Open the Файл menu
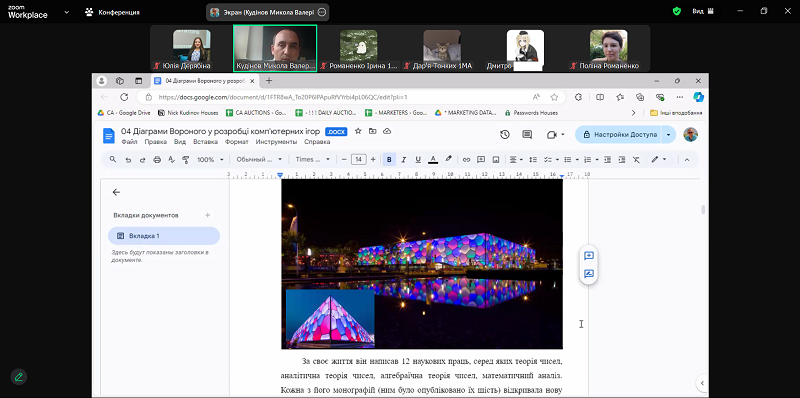This screenshot has height=398, width=800. click(129, 142)
